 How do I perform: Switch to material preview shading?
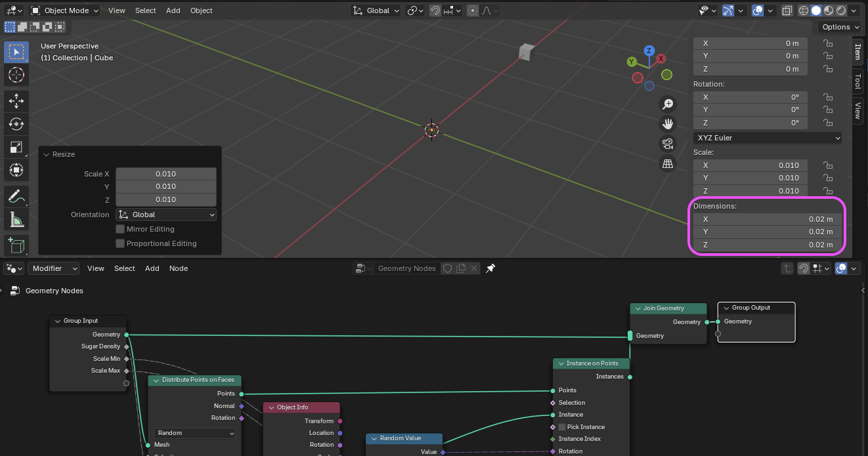(829, 10)
